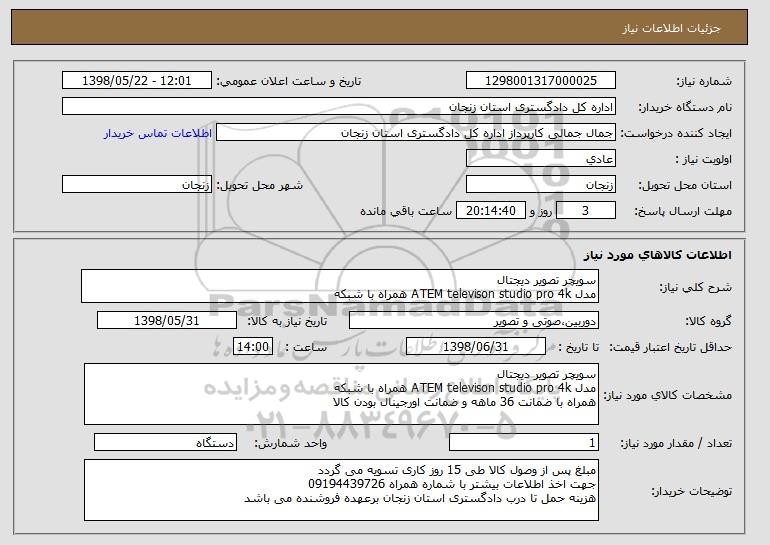
Task: Click the توضیحات خریدار text box
Action: [x=341, y=490]
